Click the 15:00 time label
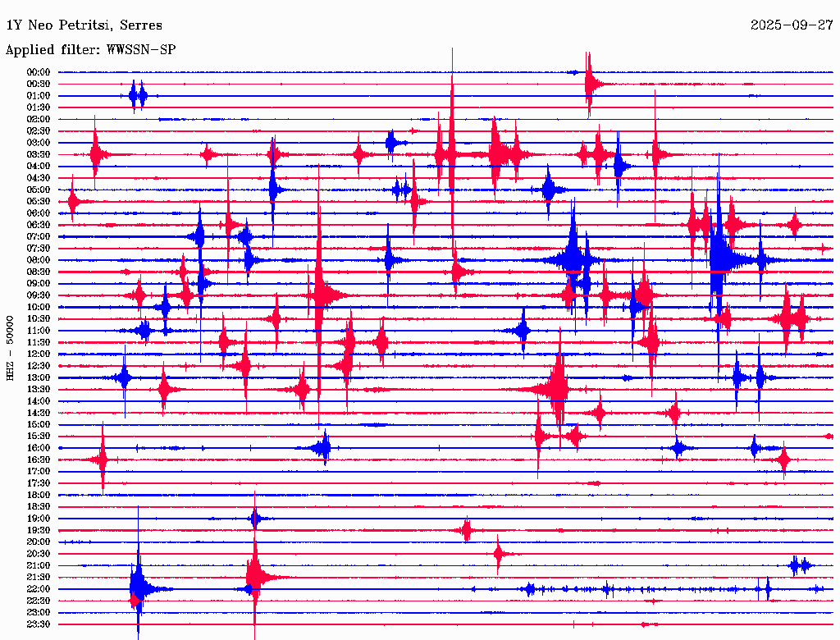Screen dimensions: 840x640 point(39,424)
